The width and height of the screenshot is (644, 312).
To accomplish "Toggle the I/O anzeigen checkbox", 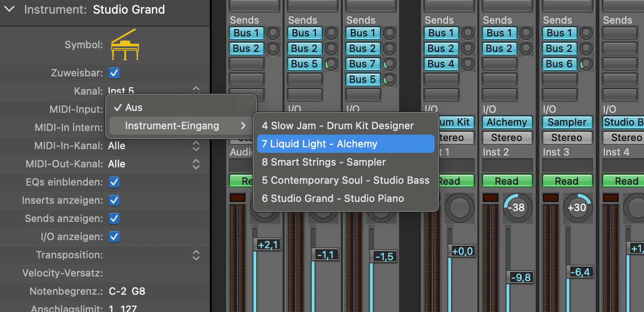I will [114, 237].
